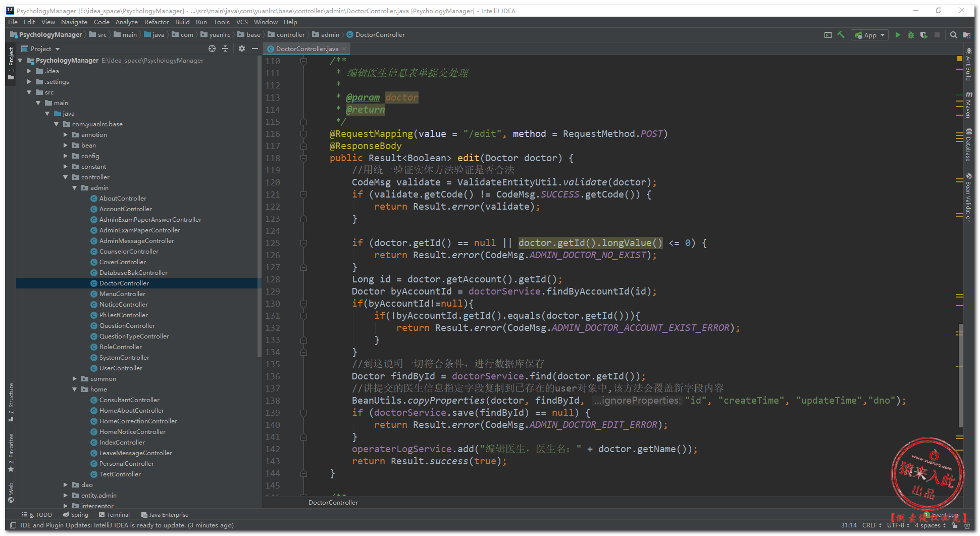Viewport: 980px width, 536px height.
Task: Run the App configuration
Action: [x=897, y=35]
